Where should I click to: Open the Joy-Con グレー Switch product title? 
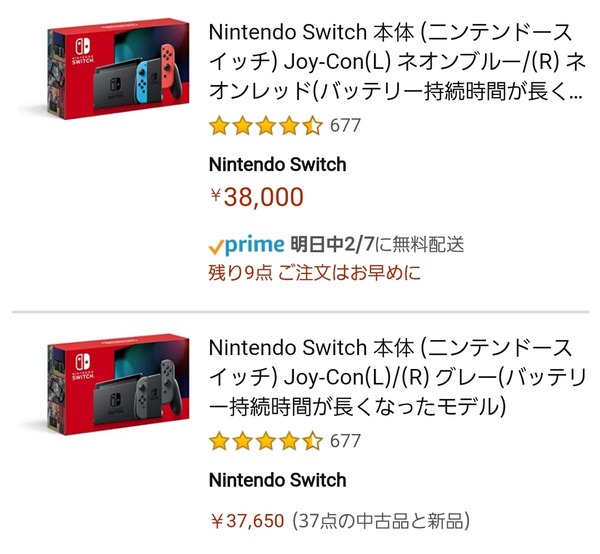(390, 378)
